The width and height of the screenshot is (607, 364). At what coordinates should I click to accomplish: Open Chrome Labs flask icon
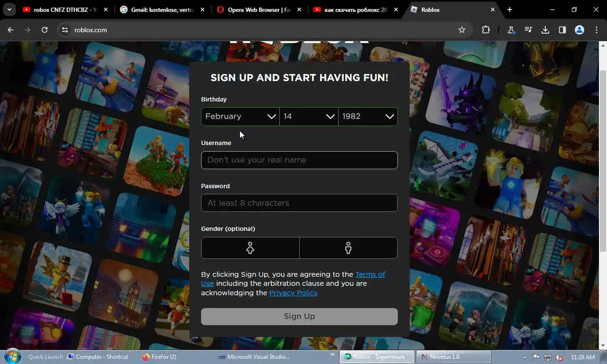coord(511,30)
